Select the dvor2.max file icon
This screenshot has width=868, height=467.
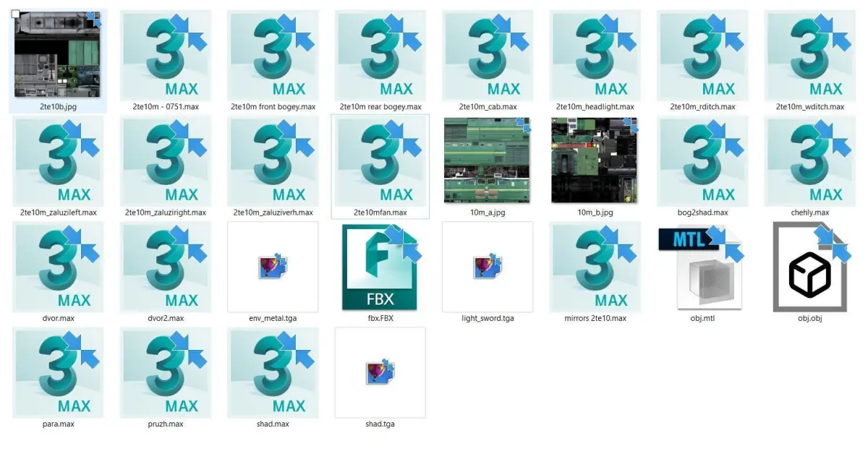point(166,267)
